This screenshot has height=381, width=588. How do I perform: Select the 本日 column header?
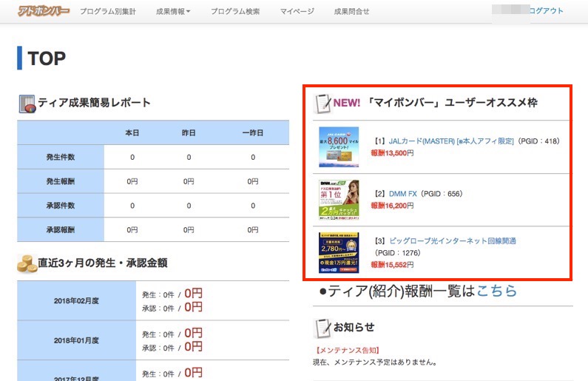point(132,132)
